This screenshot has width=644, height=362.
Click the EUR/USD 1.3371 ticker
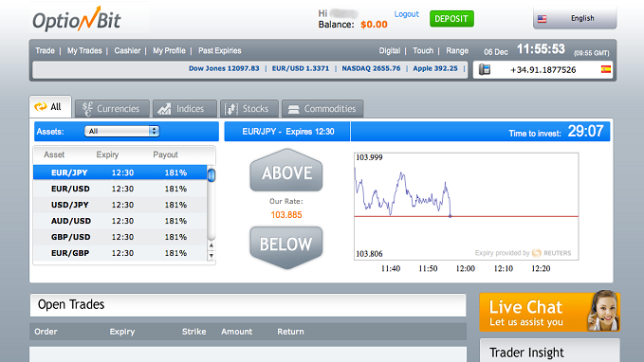(301, 68)
